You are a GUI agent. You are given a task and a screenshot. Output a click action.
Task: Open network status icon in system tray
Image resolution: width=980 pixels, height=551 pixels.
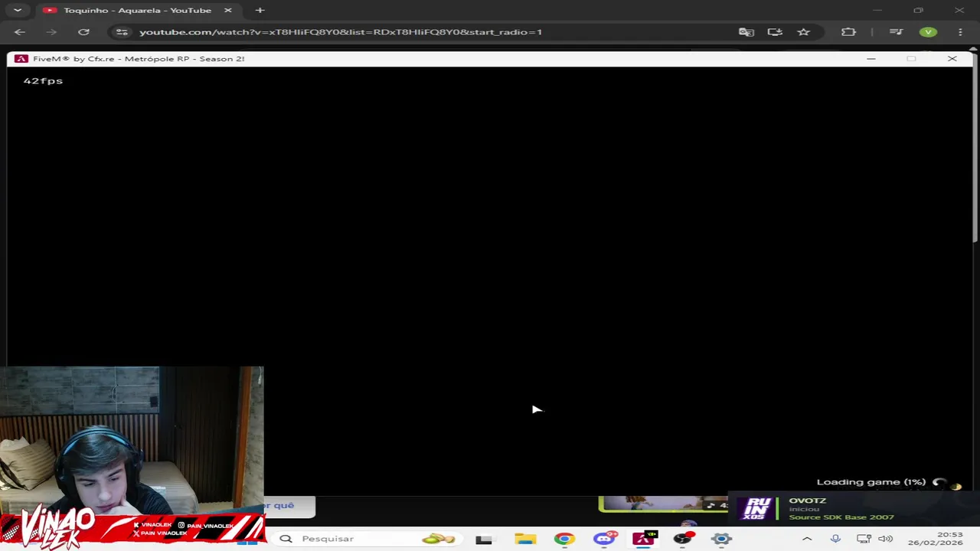coord(864,539)
